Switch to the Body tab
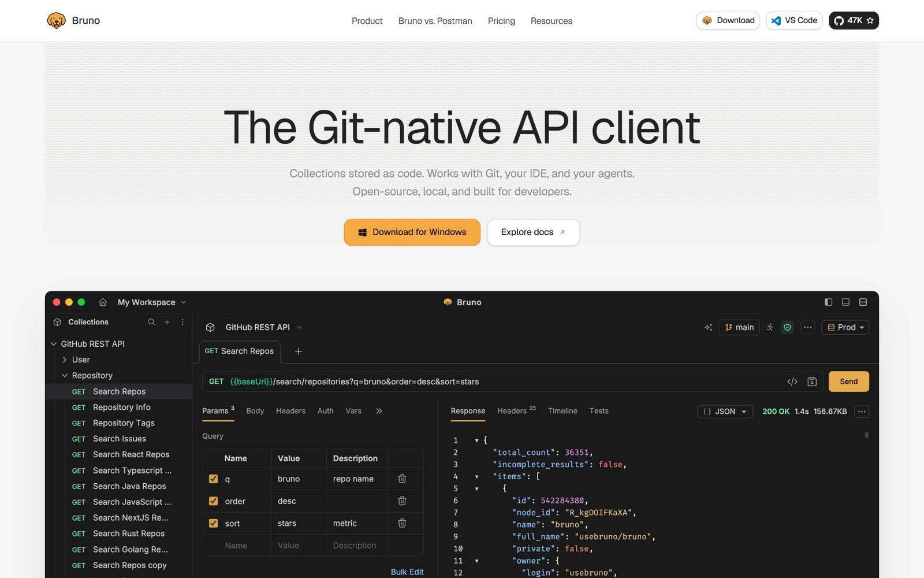Viewport: 924px width, 578px height. click(x=255, y=411)
